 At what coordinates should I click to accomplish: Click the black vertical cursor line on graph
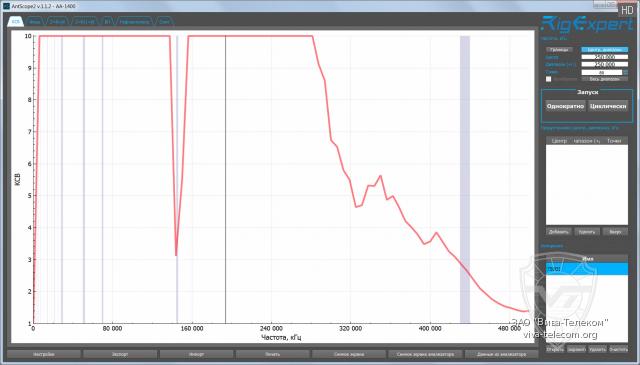click(225, 180)
